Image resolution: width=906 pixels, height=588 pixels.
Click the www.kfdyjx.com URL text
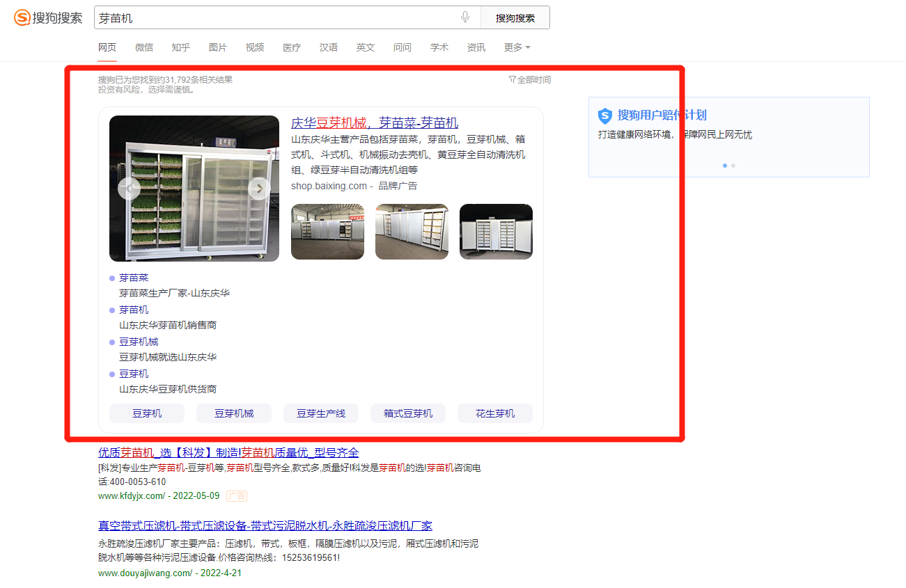click(132, 496)
